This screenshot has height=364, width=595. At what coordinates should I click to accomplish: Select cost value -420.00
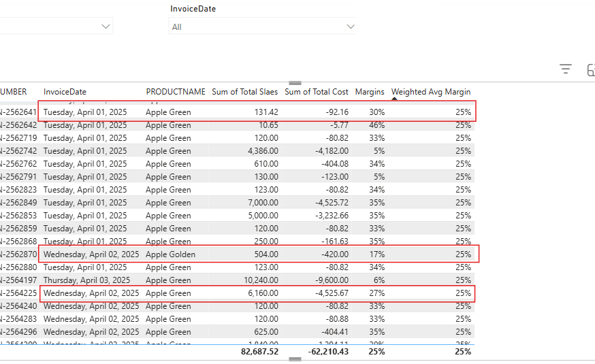click(335, 254)
